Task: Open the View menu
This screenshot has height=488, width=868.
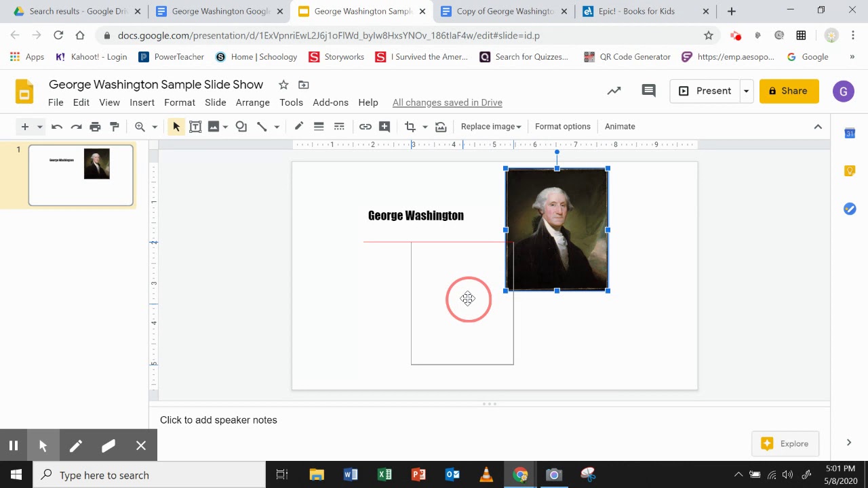Action: [109, 102]
